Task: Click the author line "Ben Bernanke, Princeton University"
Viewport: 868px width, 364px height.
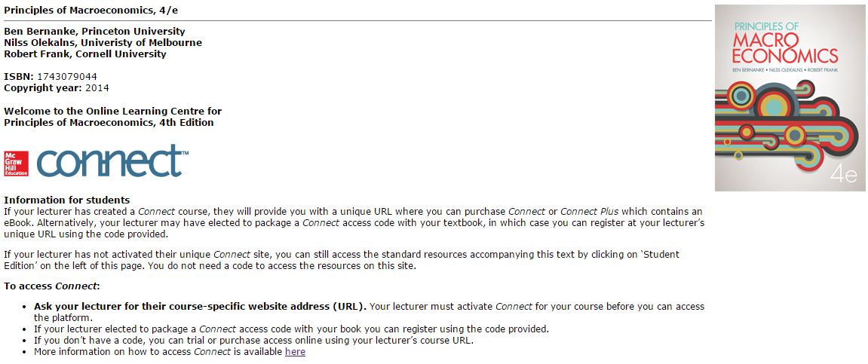Action: (x=94, y=32)
